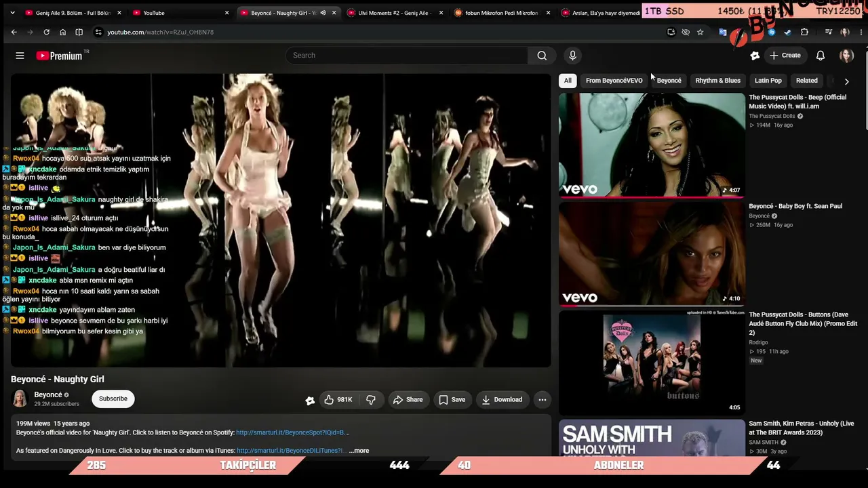Open the YouTube guide hamburger menu
The image size is (868, 488).
pyautogui.click(x=20, y=56)
